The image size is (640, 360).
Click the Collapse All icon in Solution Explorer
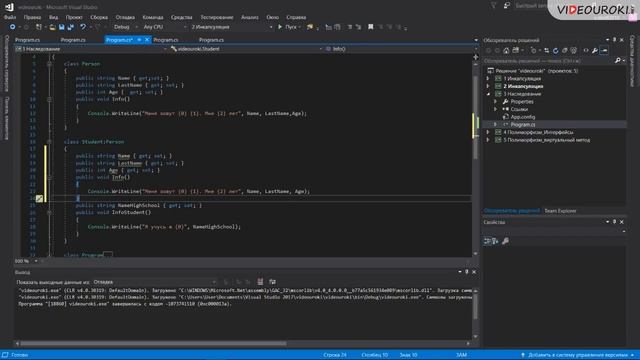point(564,51)
